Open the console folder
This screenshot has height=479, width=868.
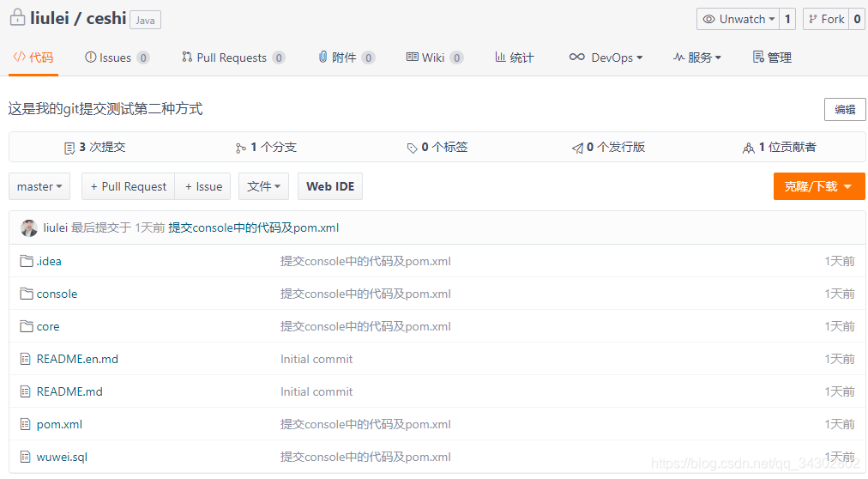pos(57,294)
